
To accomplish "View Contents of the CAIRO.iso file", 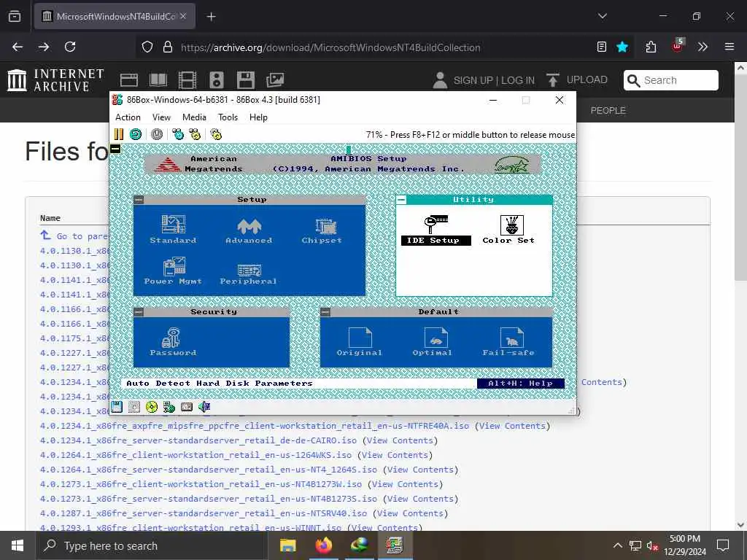I will 400,440.
